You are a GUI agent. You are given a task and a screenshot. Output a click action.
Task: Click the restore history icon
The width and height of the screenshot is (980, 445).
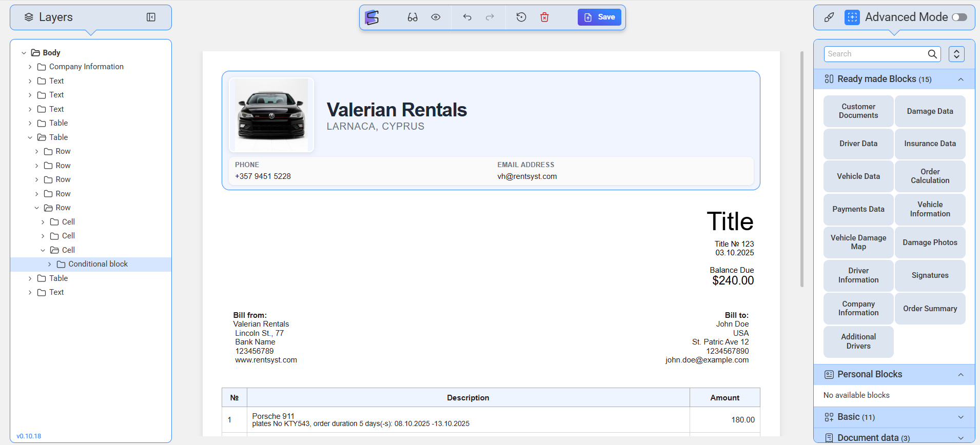(x=521, y=17)
